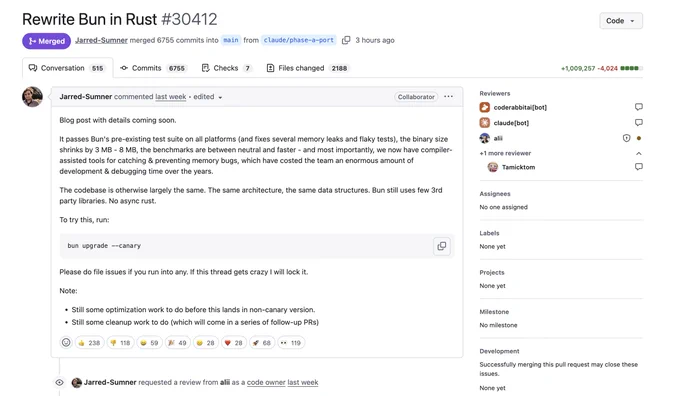View claude[bot] review comment icon
This screenshot has height=396, width=680.
[x=638, y=122]
